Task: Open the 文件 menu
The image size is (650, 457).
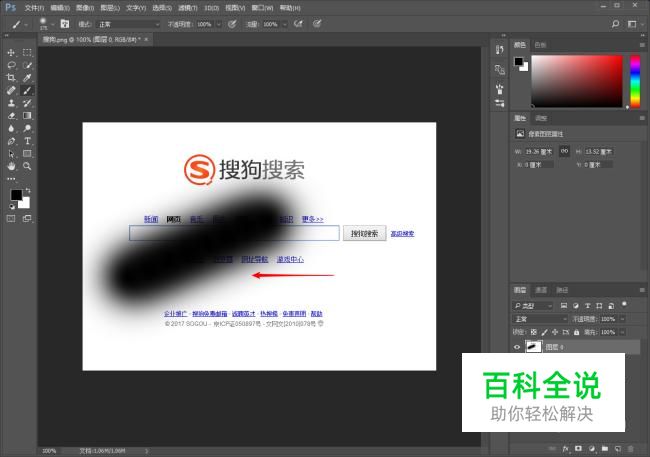Action: pyautogui.click(x=34, y=8)
